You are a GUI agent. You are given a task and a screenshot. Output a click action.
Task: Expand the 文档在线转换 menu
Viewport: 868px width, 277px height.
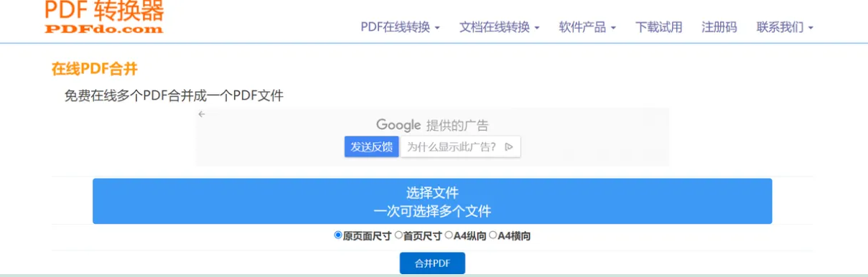(499, 27)
